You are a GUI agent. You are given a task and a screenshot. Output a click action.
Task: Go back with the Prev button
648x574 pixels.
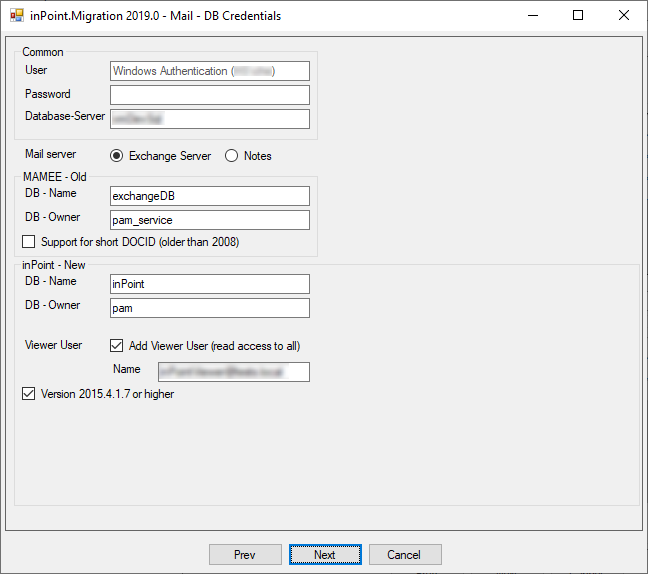245,555
